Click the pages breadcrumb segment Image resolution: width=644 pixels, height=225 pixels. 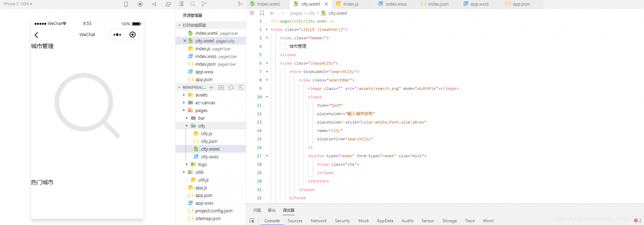point(296,13)
